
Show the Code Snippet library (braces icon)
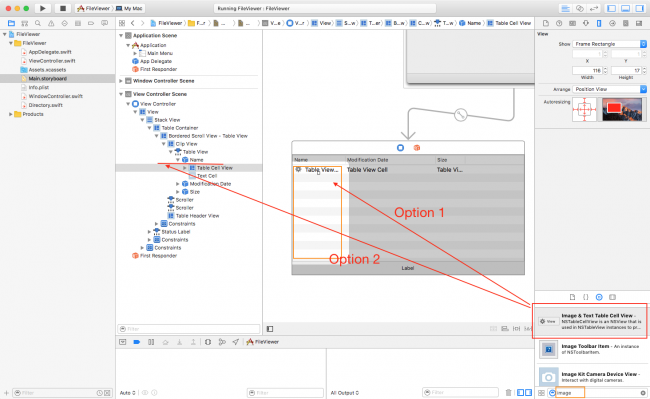[586, 297]
